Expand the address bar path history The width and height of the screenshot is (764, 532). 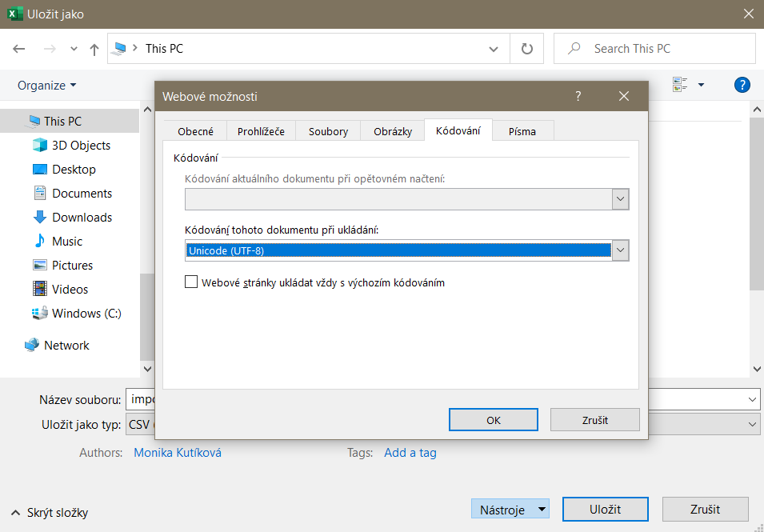tap(493, 49)
